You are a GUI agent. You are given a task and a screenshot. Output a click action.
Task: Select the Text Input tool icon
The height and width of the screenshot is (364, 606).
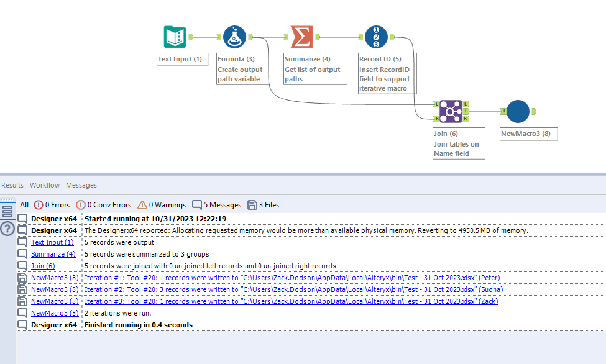175,37
